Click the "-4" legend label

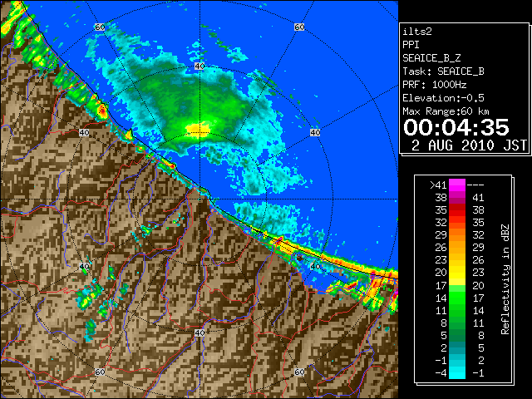(x=441, y=373)
